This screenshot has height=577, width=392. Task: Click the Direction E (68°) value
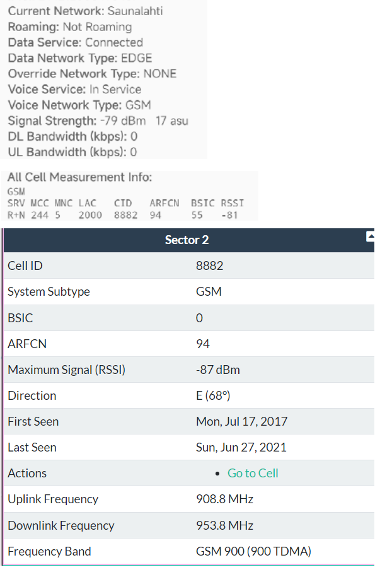coord(213,395)
